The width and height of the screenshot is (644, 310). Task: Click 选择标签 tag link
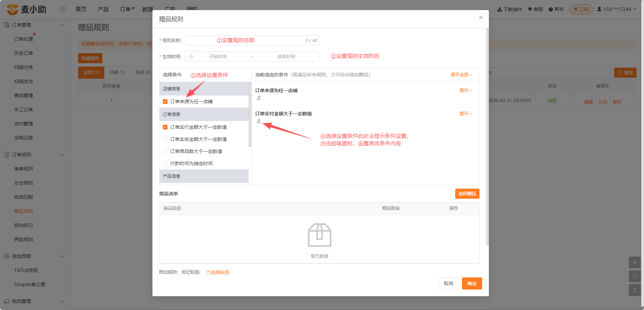218,272
